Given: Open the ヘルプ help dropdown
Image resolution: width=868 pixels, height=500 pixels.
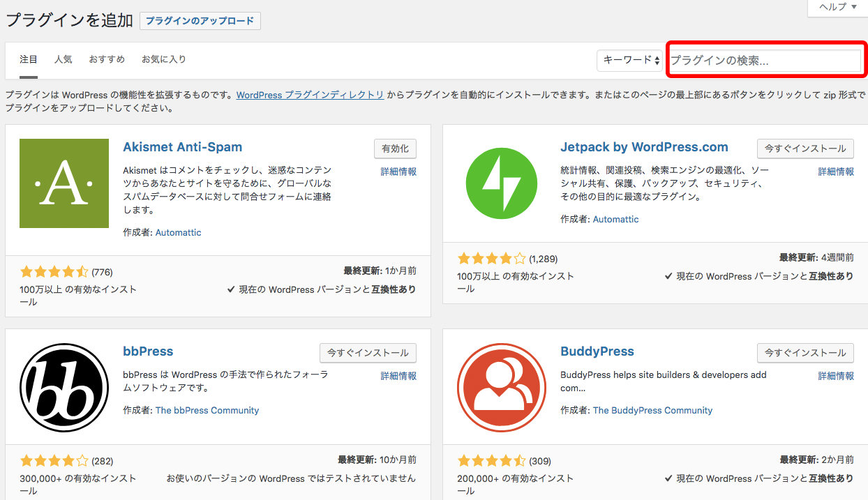Looking at the screenshot, I should [x=837, y=7].
